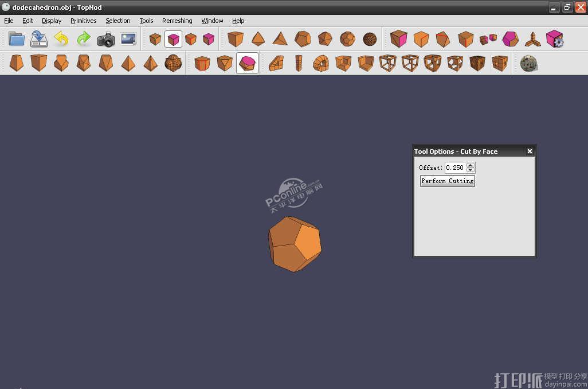This screenshot has height=389, width=588.
Task: Select the Icosahedral extrude tool
Action: [x=84, y=63]
